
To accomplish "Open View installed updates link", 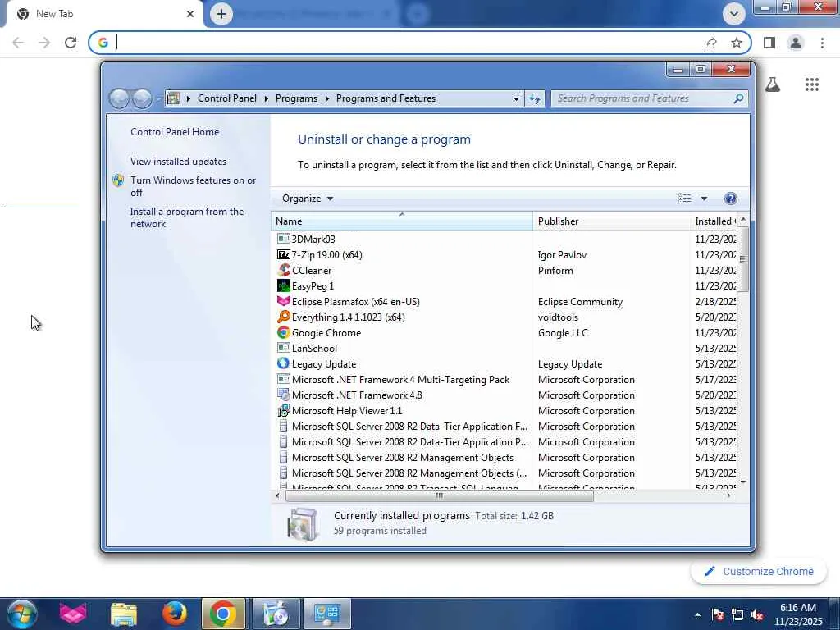I will point(178,162).
